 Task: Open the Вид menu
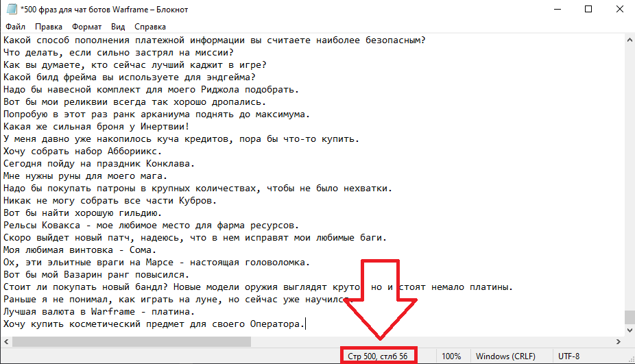[x=118, y=27]
